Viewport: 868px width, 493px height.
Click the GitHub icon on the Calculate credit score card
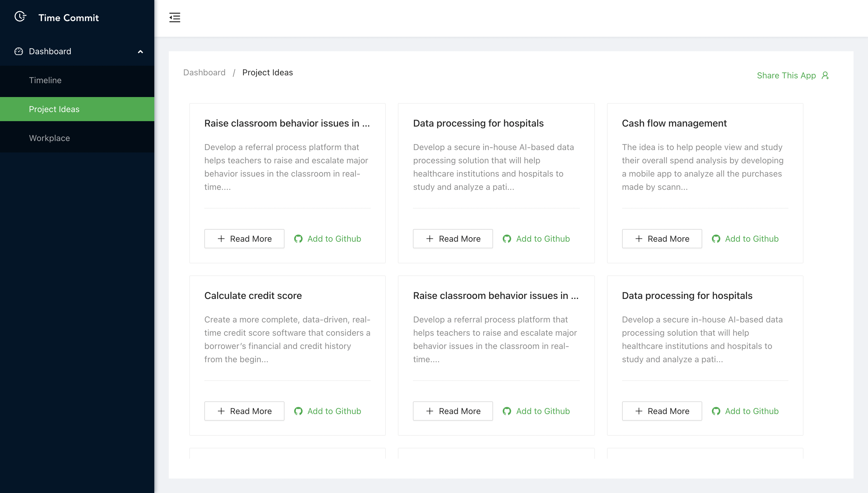(298, 411)
